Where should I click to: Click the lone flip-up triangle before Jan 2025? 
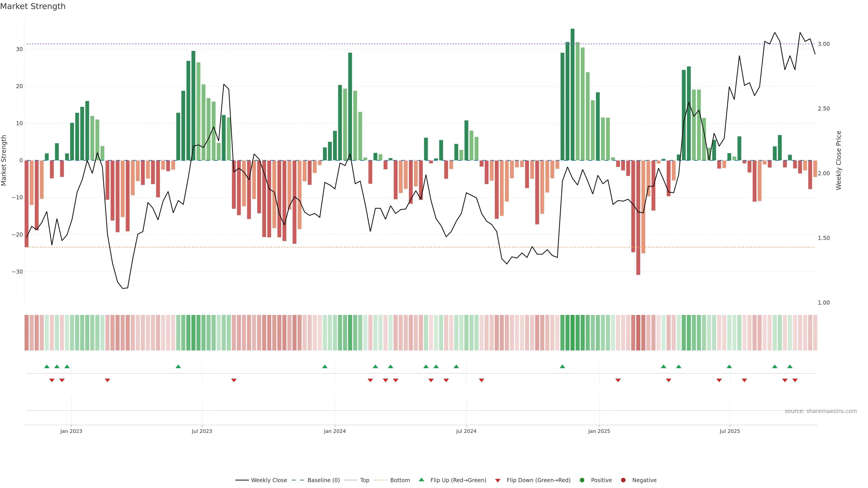562,366
